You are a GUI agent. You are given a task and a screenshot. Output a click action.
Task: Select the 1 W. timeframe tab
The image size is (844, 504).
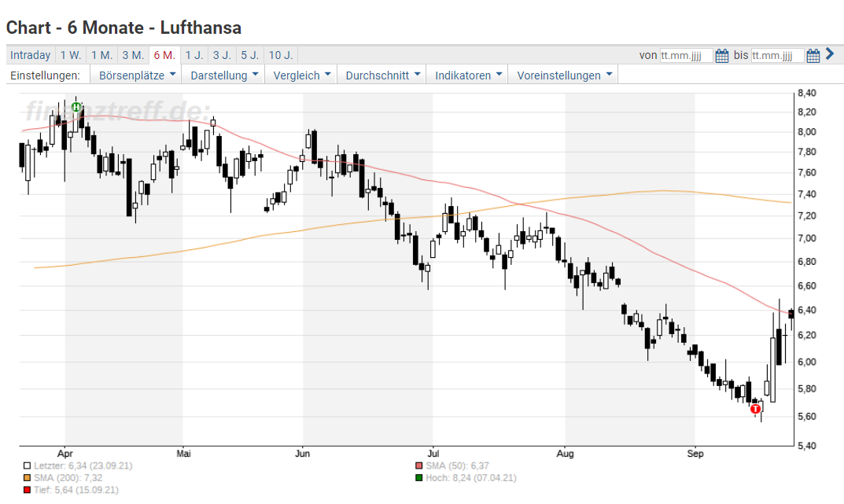click(71, 55)
